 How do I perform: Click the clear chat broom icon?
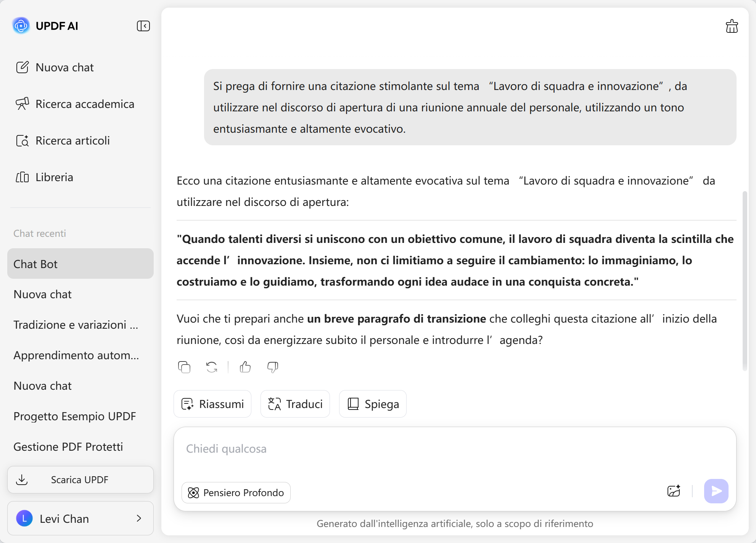732,26
